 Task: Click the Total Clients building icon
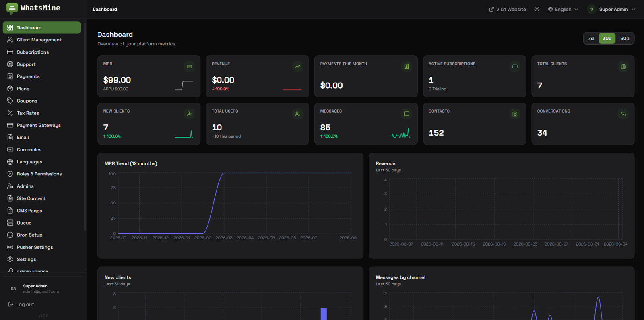[623, 66]
